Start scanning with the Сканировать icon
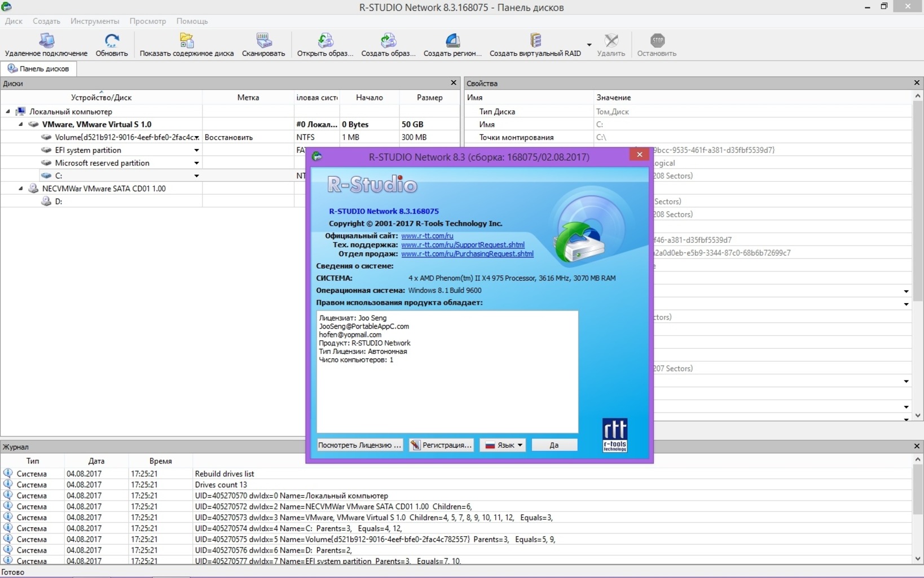 pyautogui.click(x=263, y=45)
